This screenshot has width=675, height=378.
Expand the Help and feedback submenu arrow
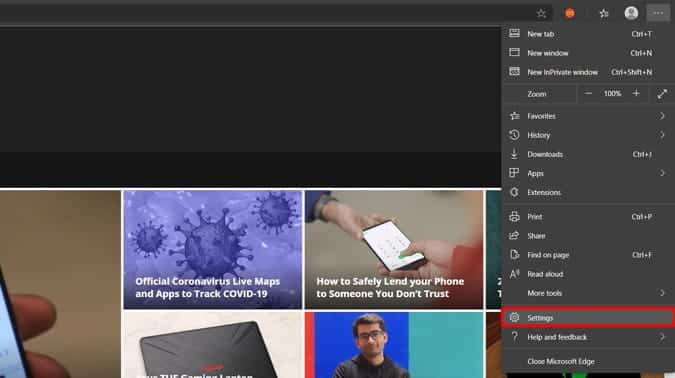pyautogui.click(x=662, y=337)
